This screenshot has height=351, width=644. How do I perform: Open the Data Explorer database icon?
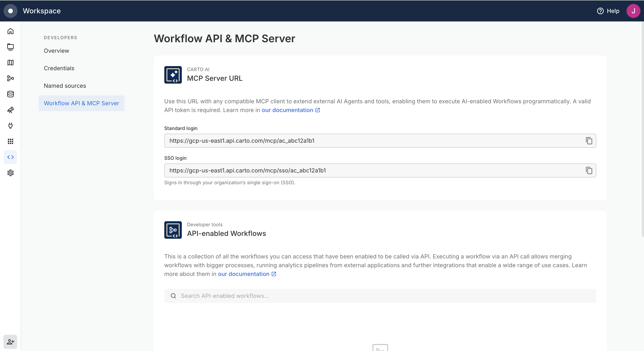10,94
